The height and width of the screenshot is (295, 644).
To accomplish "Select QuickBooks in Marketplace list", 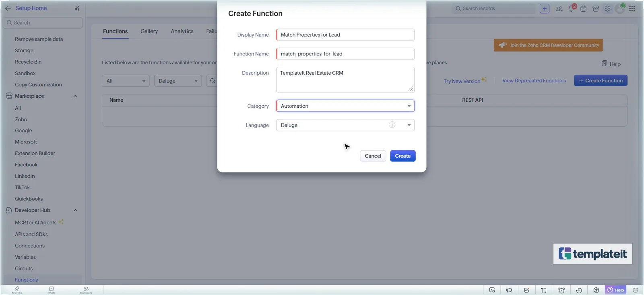I will (29, 199).
